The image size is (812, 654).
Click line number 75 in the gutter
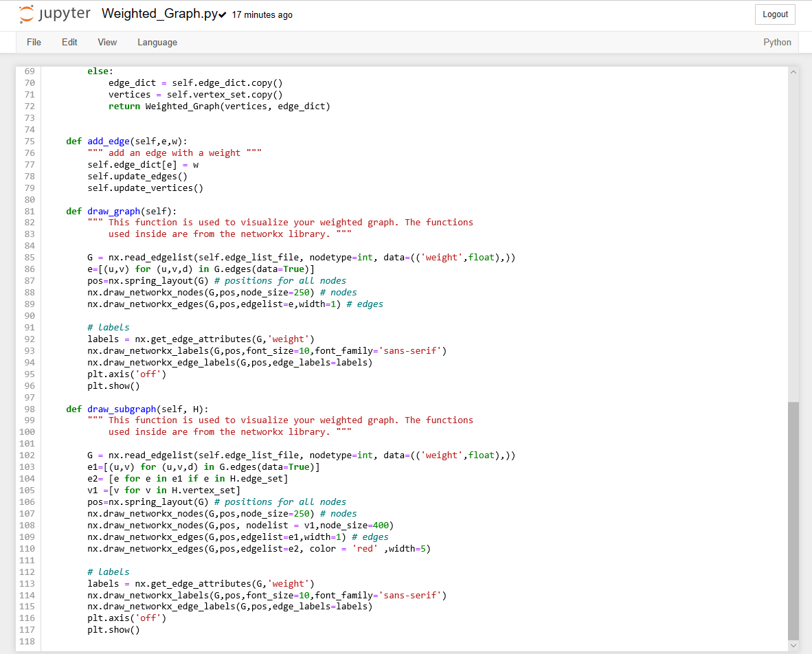(x=30, y=142)
